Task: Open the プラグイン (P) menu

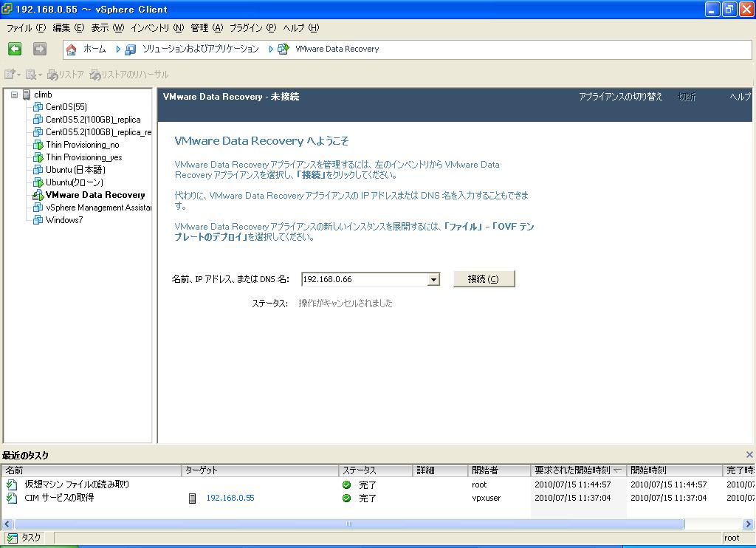Action: coord(252,28)
